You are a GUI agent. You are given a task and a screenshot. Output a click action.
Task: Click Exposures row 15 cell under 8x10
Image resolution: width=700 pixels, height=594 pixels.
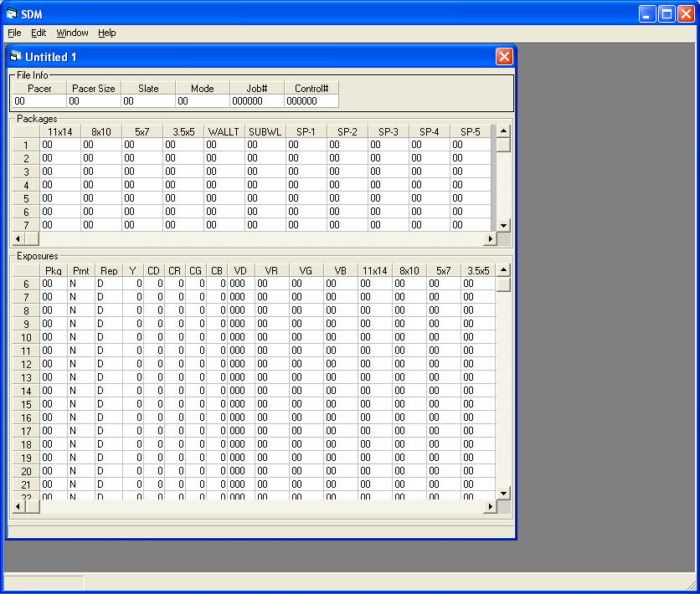(x=409, y=404)
